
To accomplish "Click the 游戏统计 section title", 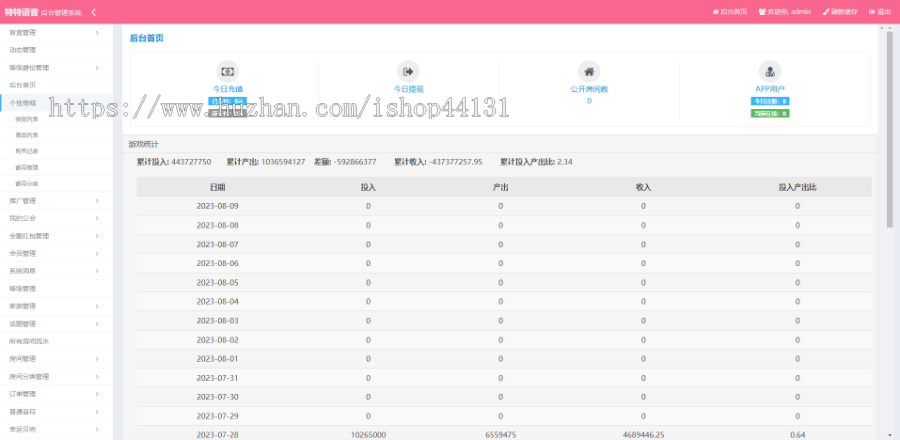I will pos(143,144).
